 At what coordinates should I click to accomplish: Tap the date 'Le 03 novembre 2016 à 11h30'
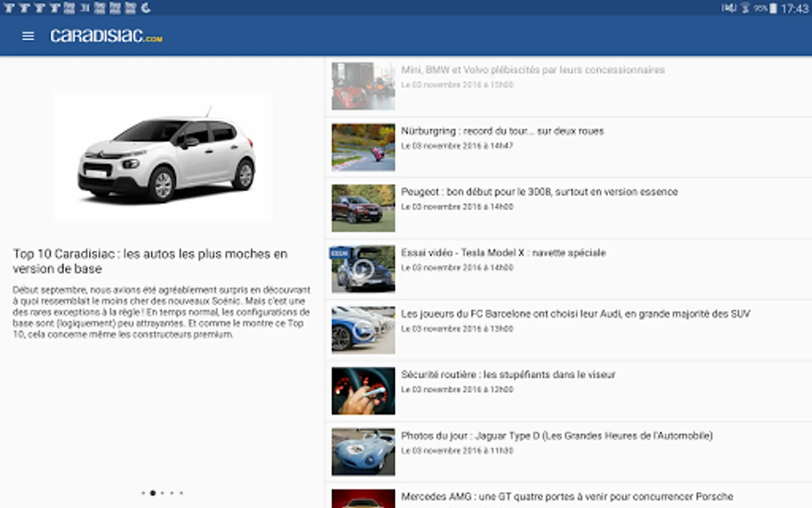coord(457,450)
